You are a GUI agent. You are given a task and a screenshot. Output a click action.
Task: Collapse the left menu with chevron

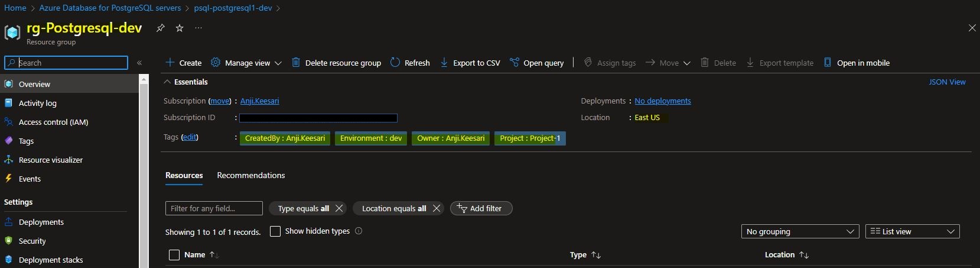(139, 63)
